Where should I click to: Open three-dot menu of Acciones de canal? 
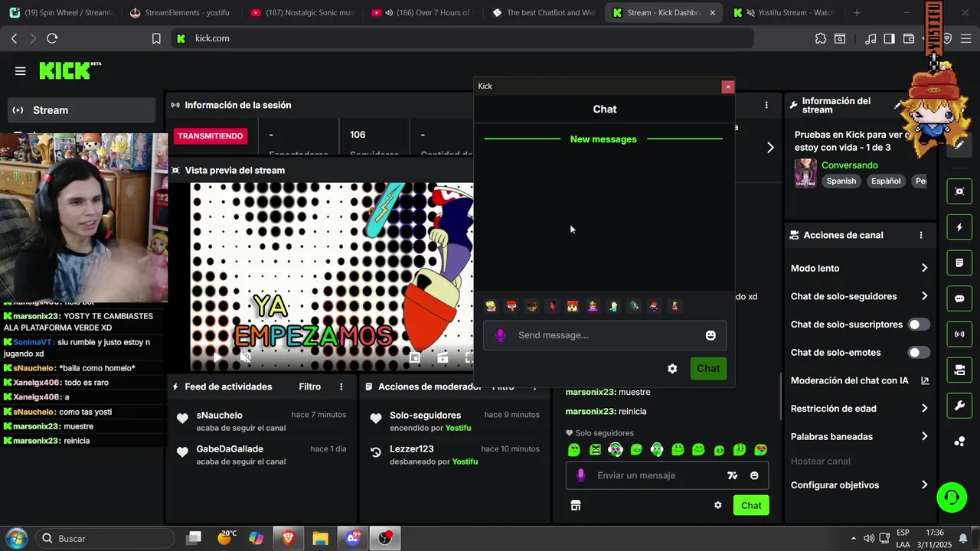point(921,235)
